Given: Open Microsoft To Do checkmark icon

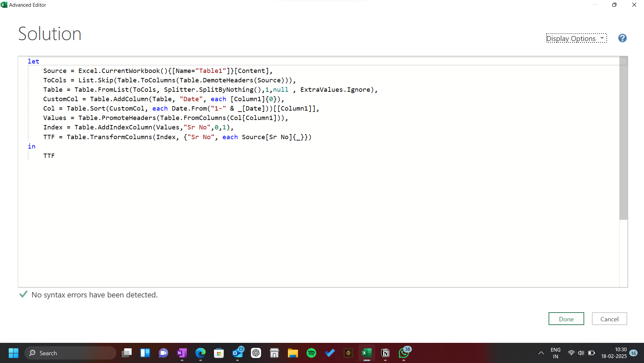Looking at the screenshot, I should click(330, 353).
